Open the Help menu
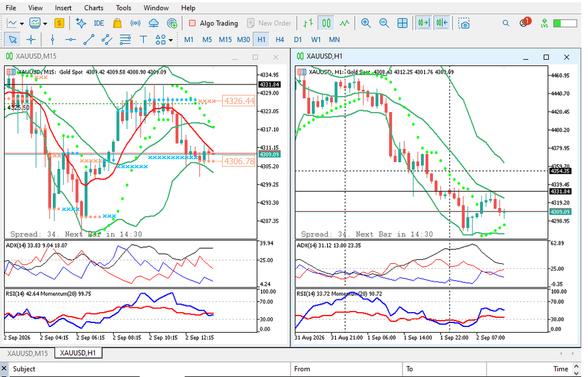 click(188, 7)
